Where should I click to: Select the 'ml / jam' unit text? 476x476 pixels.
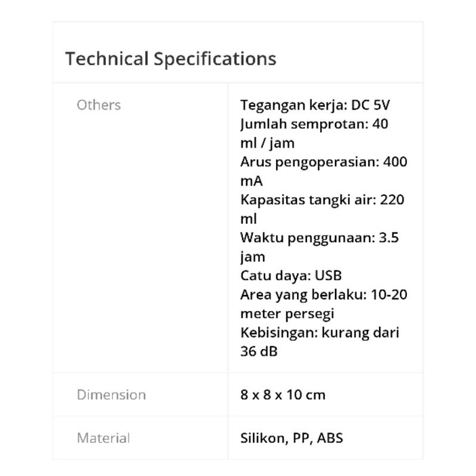tap(267, 144)
